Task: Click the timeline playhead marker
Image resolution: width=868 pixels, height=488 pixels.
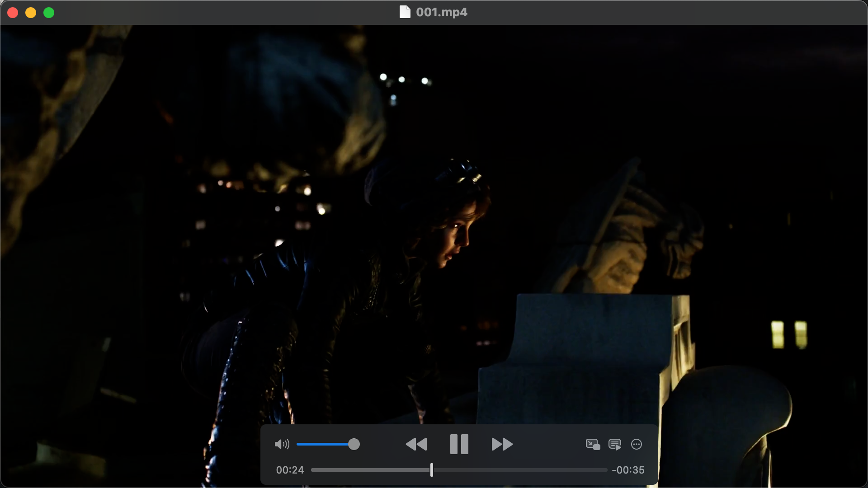Action: pyautogui.click(x=432, y=470)
